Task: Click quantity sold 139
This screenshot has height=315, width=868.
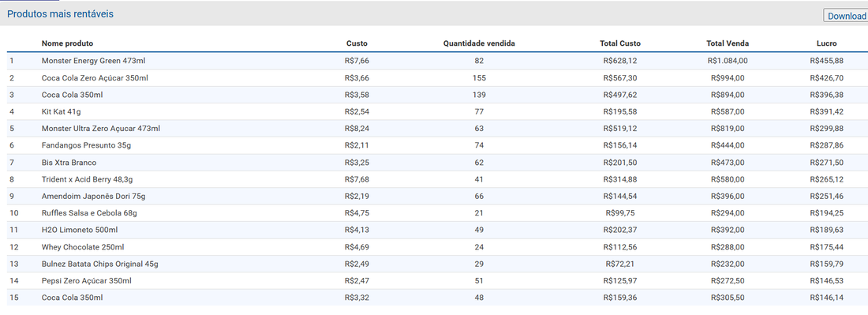Action: point(480,95)
